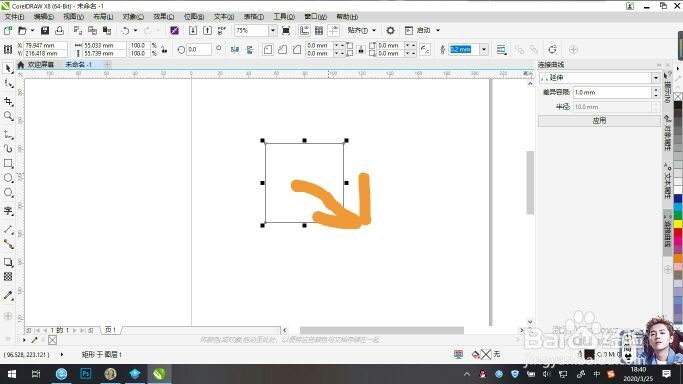This screenshot has width=683, height=384.
Task: Toggle Show Guidelines button
Action: click(334, 30)
